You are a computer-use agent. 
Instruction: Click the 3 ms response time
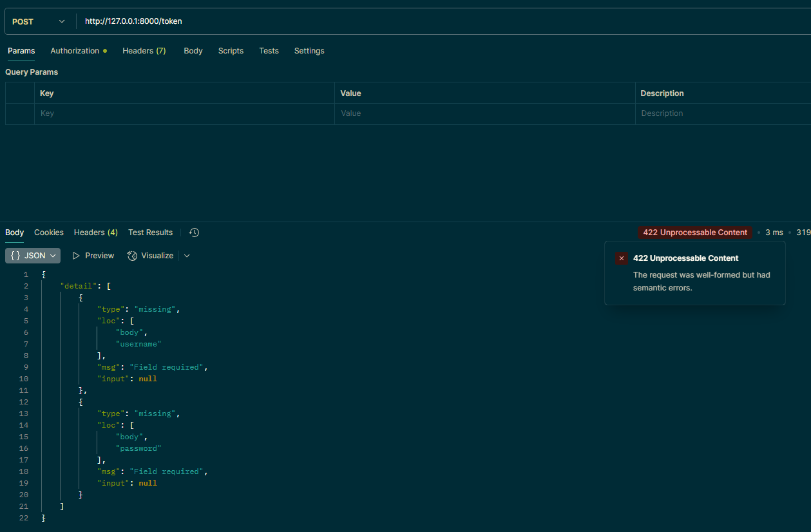[x=774, y=233]
